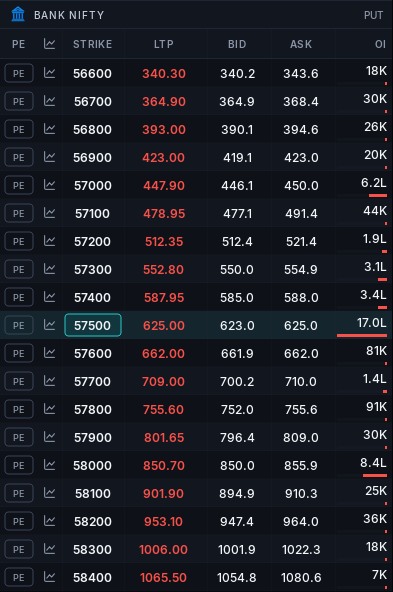Click the PE column header
The image size is (393, 592).
18,44
